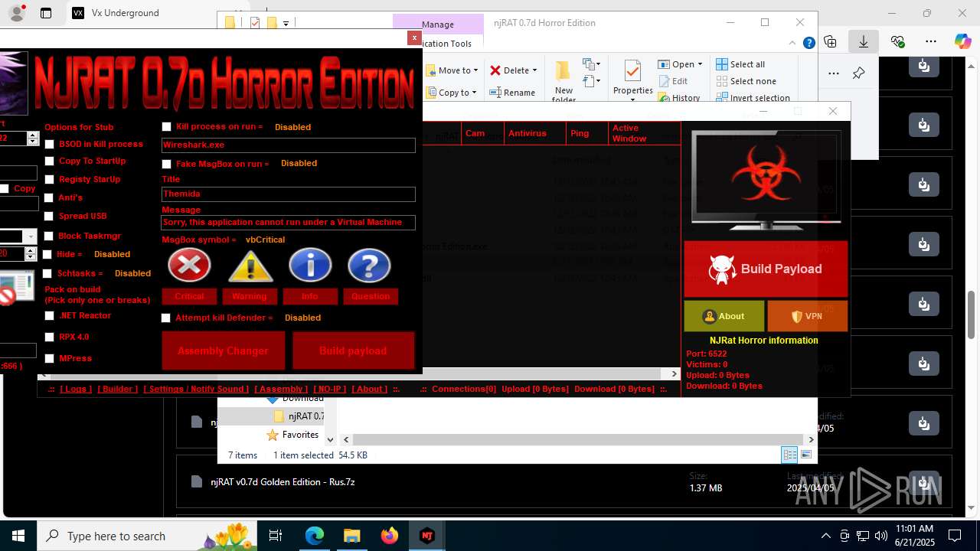Open Edge tab actions menu icon

click(x=46, y=13)
